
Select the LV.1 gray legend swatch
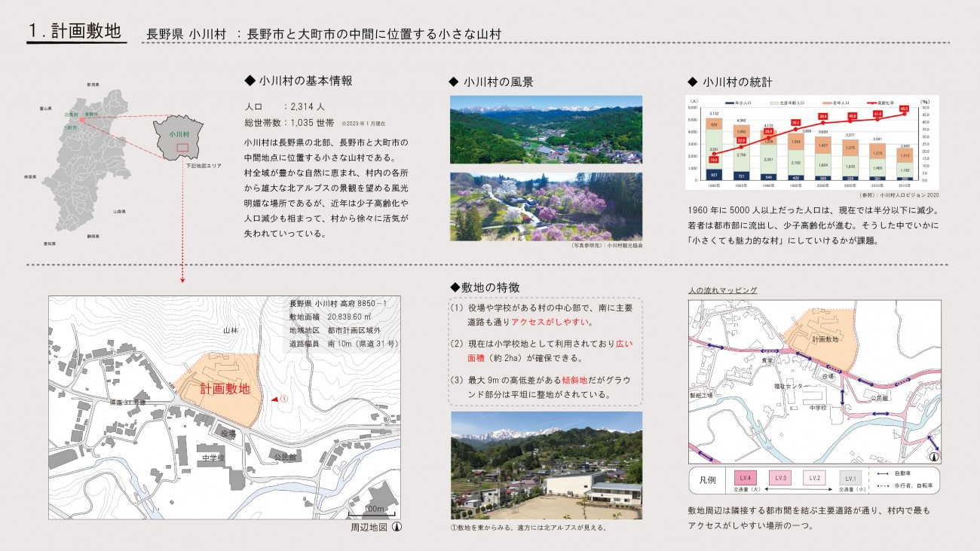click(850, 479)
